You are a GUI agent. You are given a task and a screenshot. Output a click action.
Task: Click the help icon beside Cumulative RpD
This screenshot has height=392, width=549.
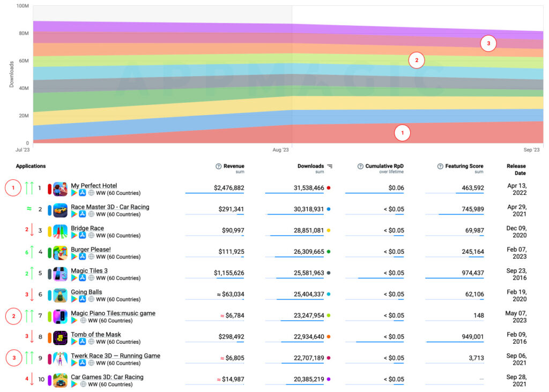pos(361,166)
